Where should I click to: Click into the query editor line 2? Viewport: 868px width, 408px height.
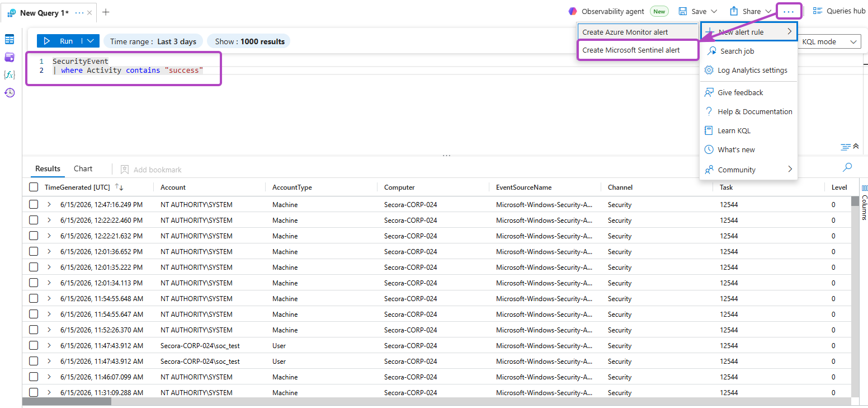point(128,71)
